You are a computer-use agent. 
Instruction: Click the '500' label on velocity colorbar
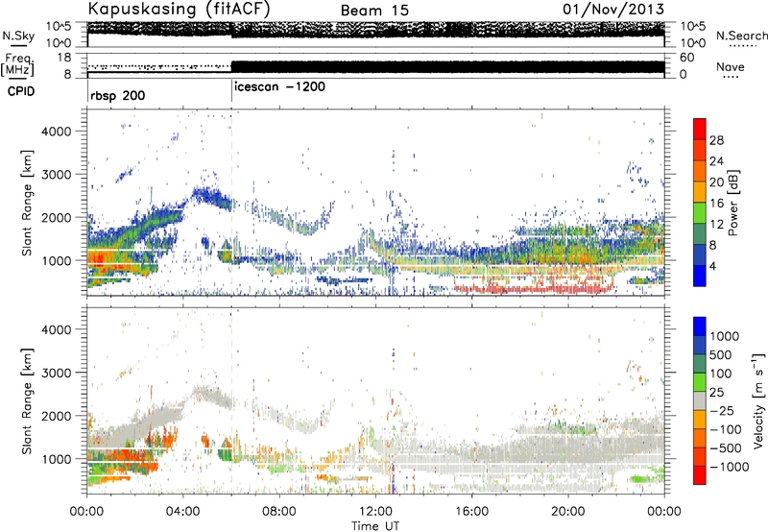(721, 354)
